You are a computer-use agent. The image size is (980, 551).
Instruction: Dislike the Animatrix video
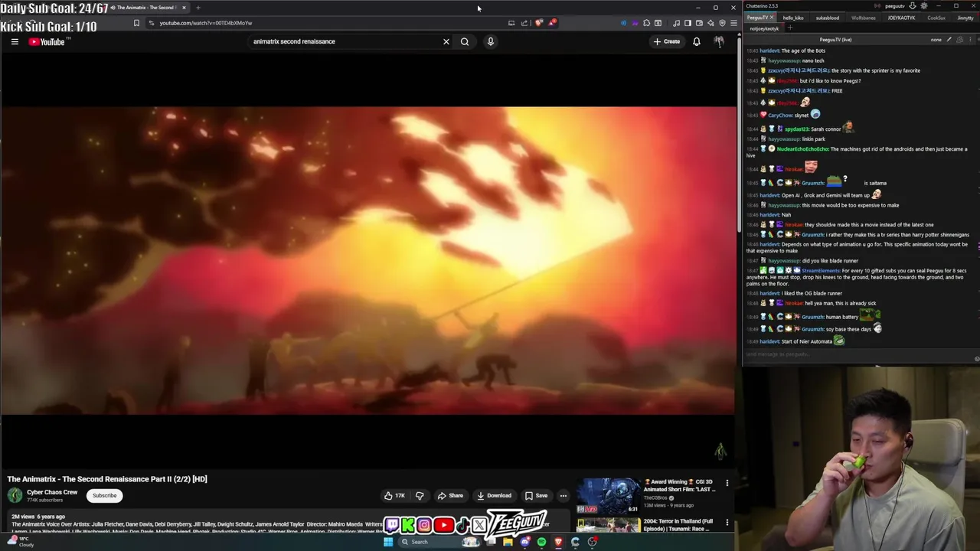point(420,495)
